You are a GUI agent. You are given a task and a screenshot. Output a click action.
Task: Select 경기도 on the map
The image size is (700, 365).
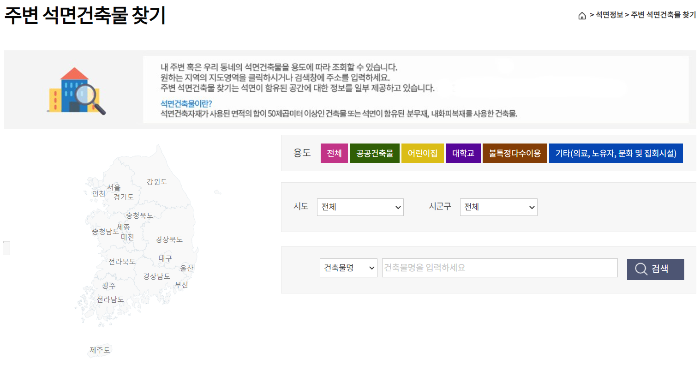(x=123, y=196)
